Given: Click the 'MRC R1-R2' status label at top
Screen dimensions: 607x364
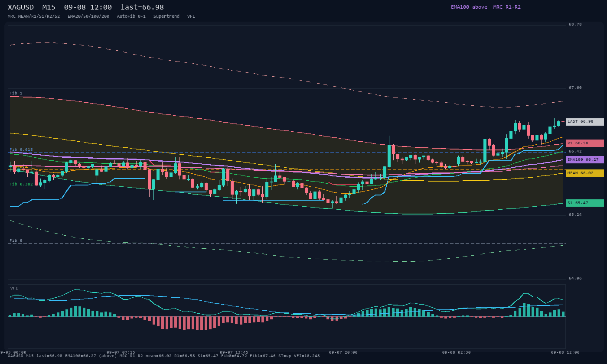Looking at the screenshot, I should [507, 7].
